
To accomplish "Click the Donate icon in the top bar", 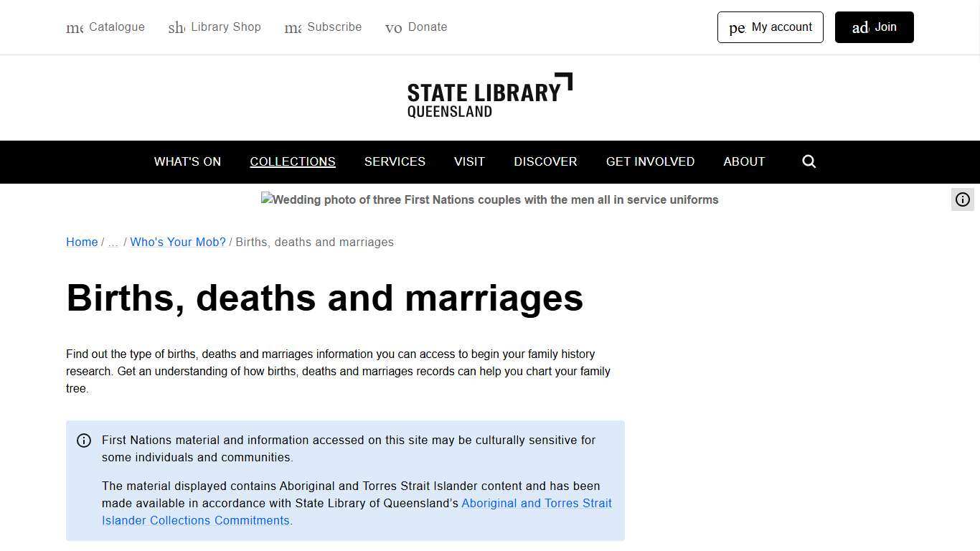I will 394,27.
